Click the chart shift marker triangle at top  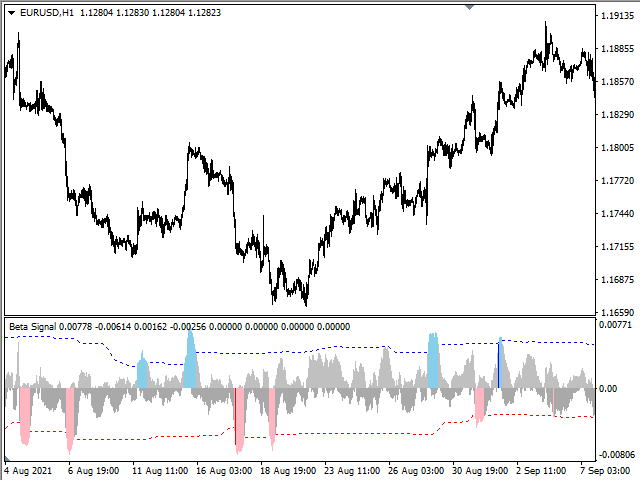[469, 7]
